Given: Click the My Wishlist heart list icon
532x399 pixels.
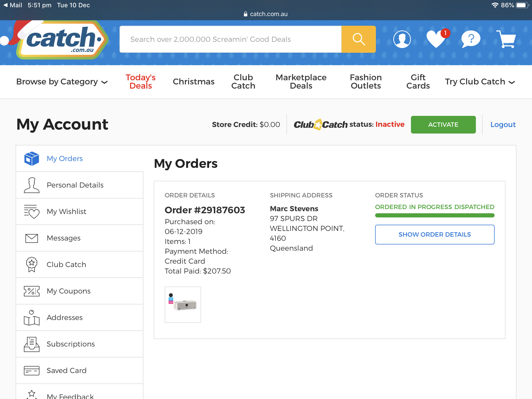Looking at the screenshot, I should [x=31, y=211].
